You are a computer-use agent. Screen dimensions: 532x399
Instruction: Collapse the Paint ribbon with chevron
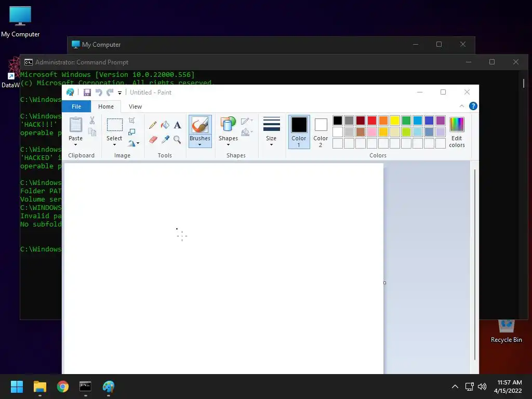coord(462,106)
